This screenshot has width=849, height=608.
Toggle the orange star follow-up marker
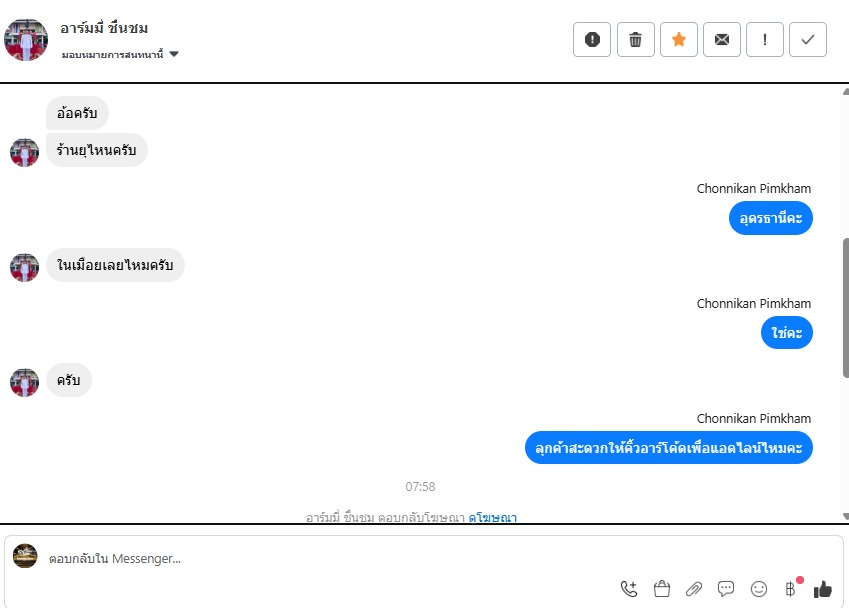[678, 40]
